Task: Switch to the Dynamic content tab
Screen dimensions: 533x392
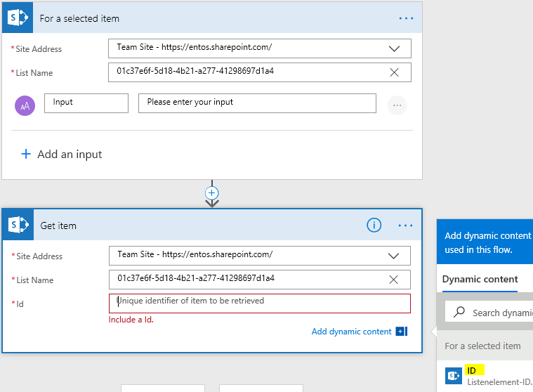Action: [480, 280]
